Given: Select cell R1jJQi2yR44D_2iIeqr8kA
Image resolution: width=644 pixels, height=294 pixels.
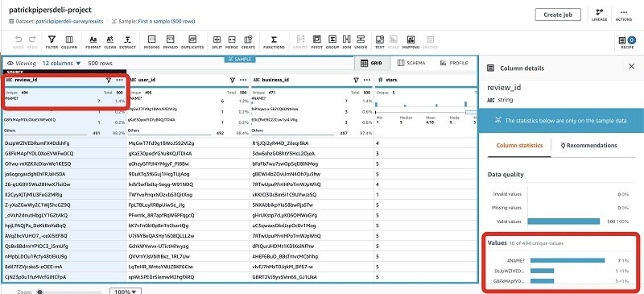Looking at the screenshot, I should click(x=312, y=143).
